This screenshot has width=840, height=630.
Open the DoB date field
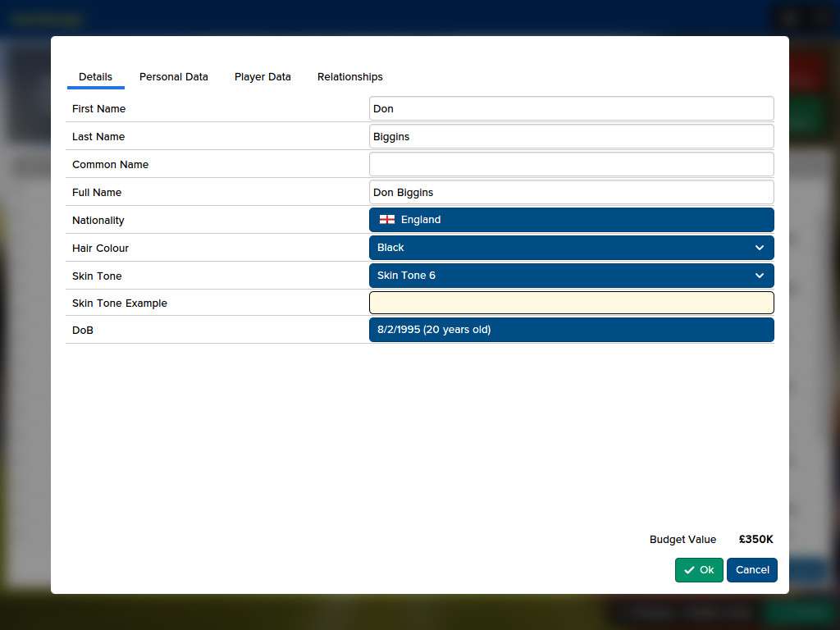[572, 329]
